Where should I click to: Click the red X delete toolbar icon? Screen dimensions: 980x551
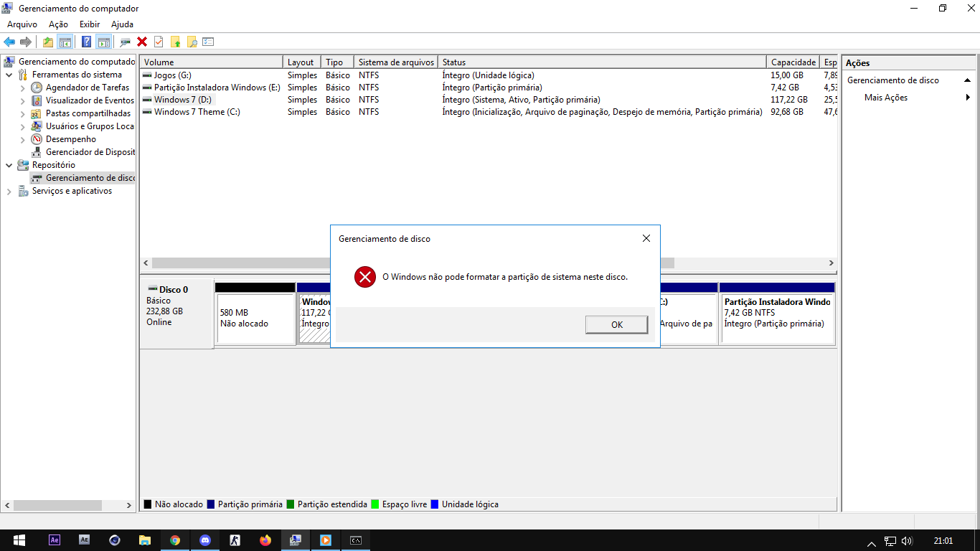[142, 42]
